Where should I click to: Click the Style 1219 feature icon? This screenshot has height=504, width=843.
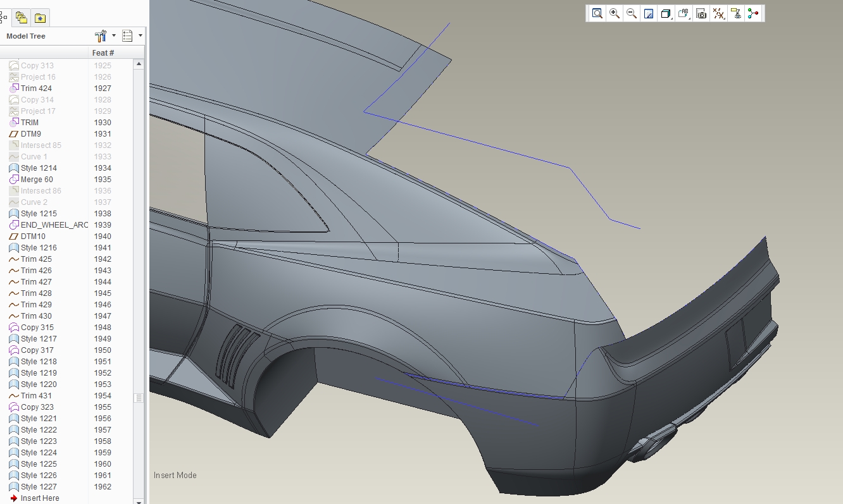coord(14,373)
